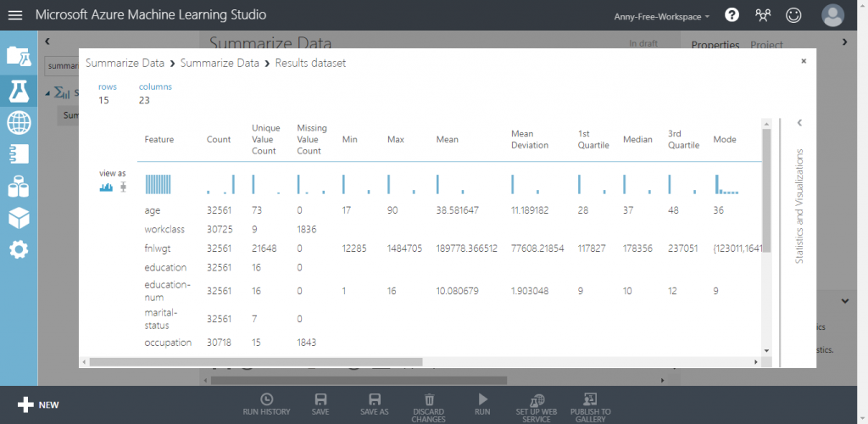This screenshot has height=424, width=868.
Task: Click the occupation feature row
Action: point(449,343)
